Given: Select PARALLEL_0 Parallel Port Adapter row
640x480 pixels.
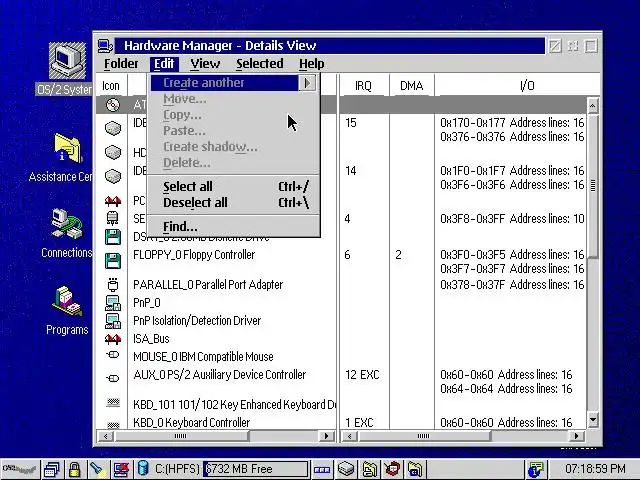Looking at the screenshot, I should [208, 284].
